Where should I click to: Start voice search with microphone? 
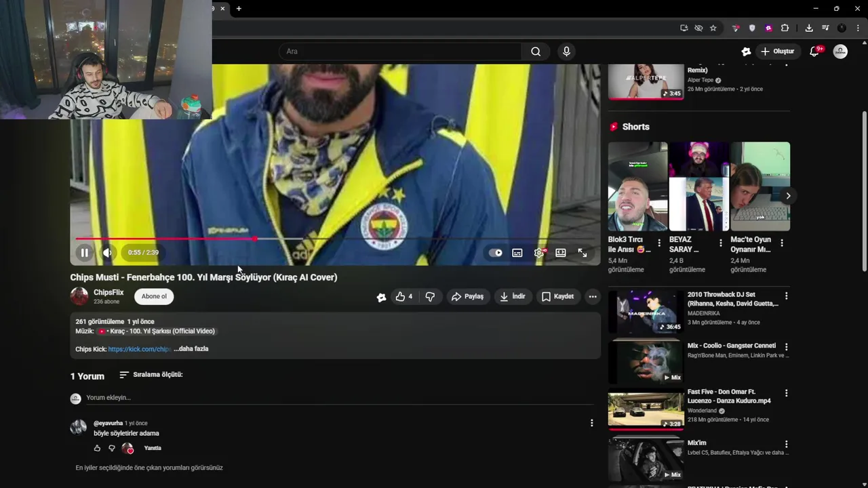coord(566,52)
